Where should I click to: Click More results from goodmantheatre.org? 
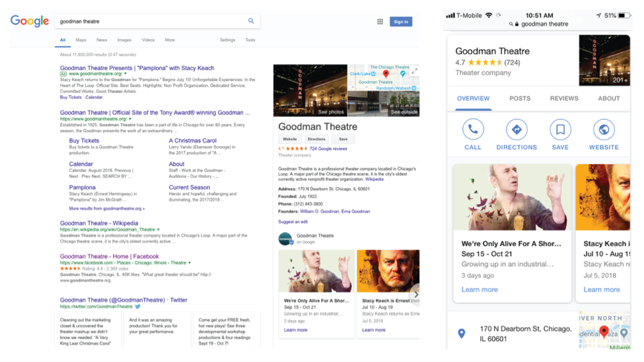point(107,208)
